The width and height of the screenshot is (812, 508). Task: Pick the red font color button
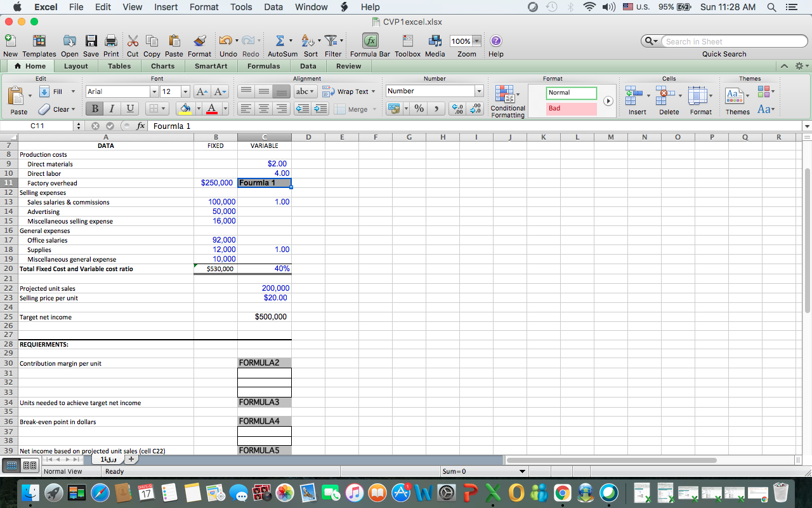pos(212,109)
